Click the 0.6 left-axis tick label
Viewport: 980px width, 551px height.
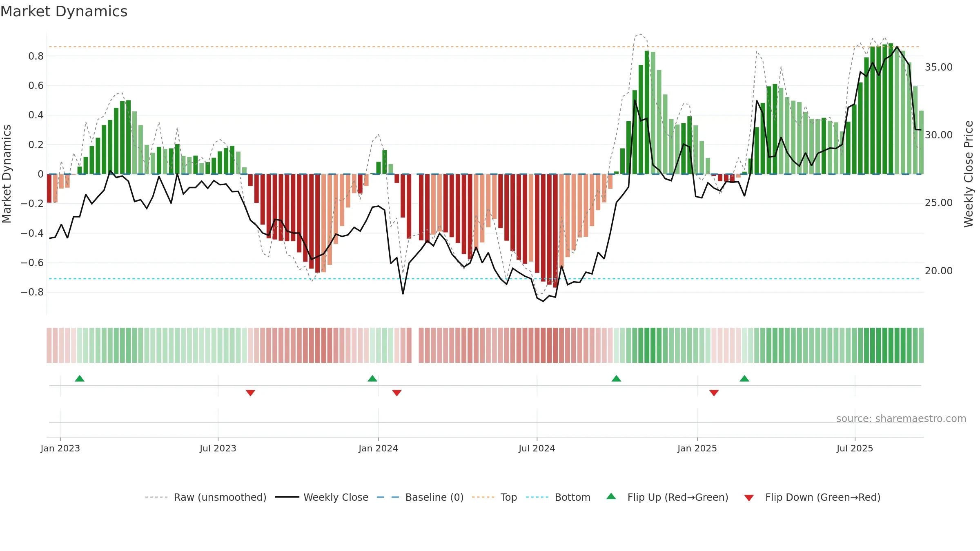click(36, 86)
